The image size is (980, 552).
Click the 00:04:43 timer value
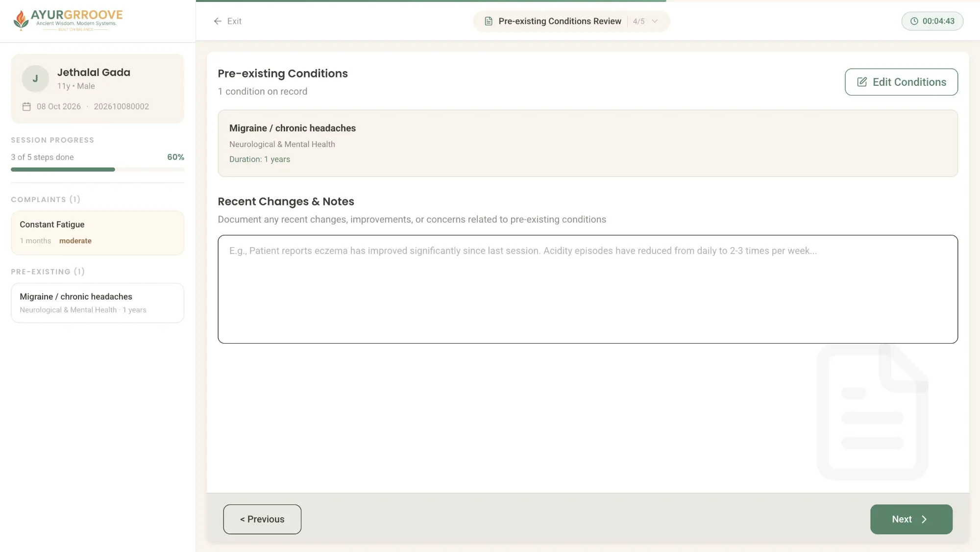pos(938,21)
